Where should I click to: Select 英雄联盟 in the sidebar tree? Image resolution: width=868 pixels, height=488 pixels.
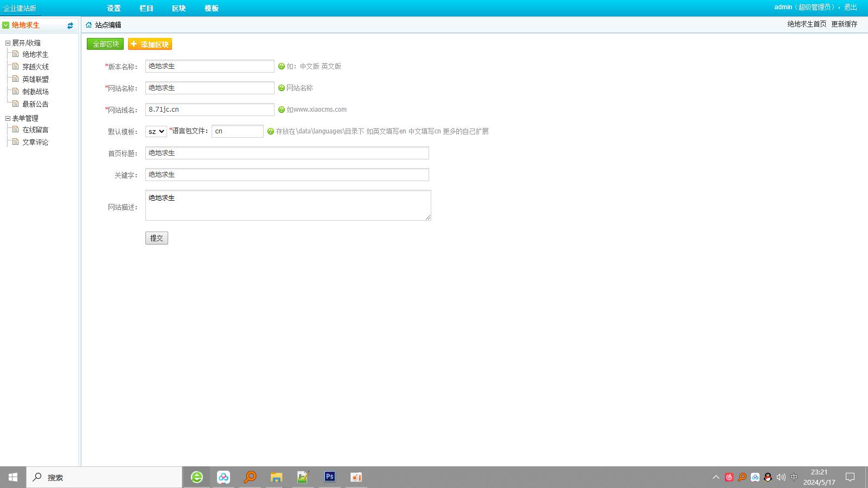click(35, 79)
